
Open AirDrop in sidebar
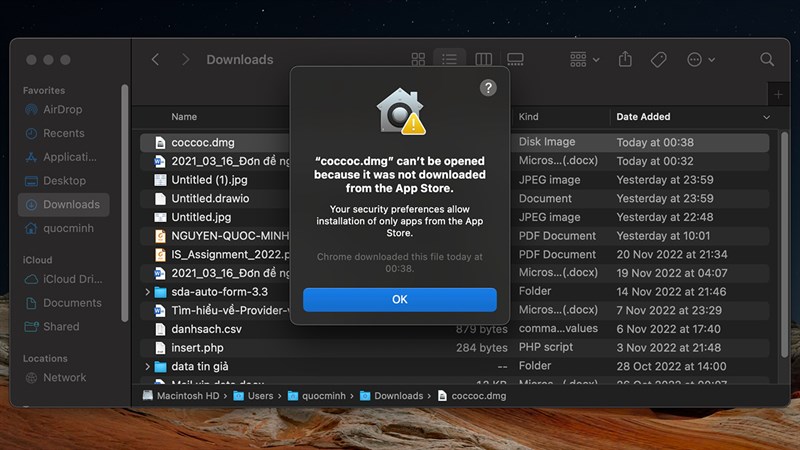pos(63,109)
